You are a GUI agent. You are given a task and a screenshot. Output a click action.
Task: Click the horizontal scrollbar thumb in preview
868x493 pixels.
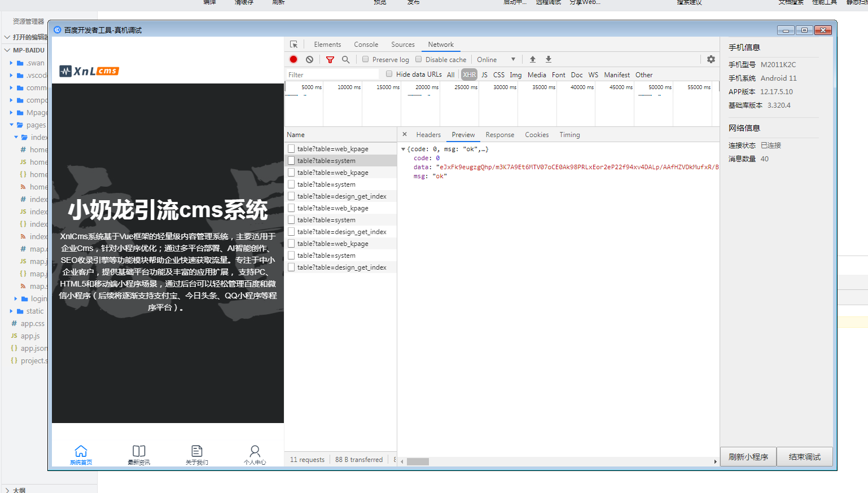coord(418,461)
